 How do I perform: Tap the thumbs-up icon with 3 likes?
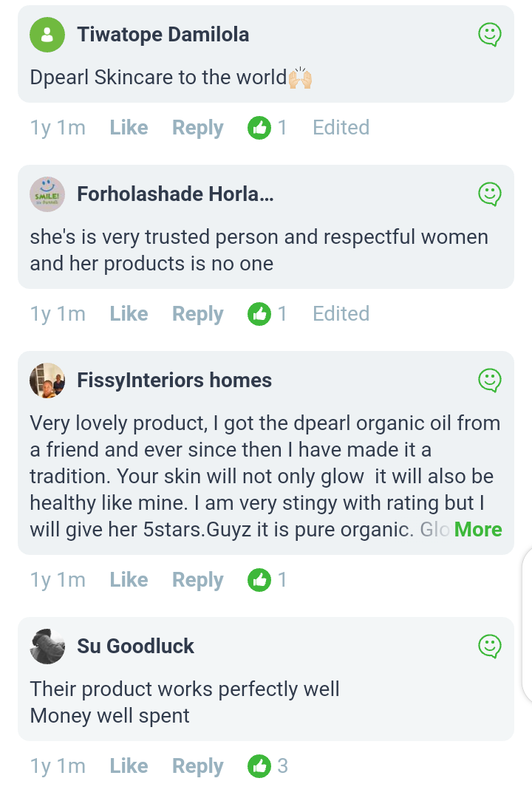coord(259,766)
